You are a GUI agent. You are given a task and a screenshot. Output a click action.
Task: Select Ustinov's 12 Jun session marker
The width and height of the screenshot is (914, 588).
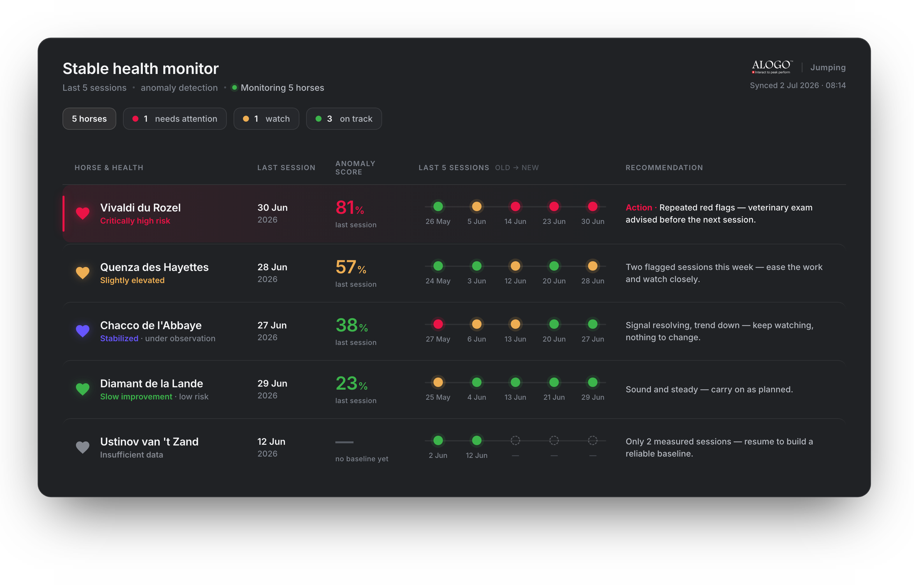(x=477, y=440)
